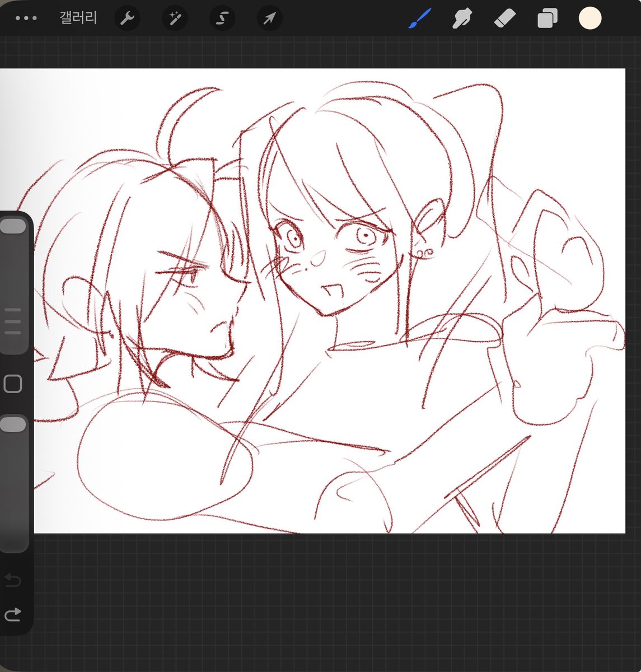Open the active color picker swatch
641x672 pixels.
(590, 18)
